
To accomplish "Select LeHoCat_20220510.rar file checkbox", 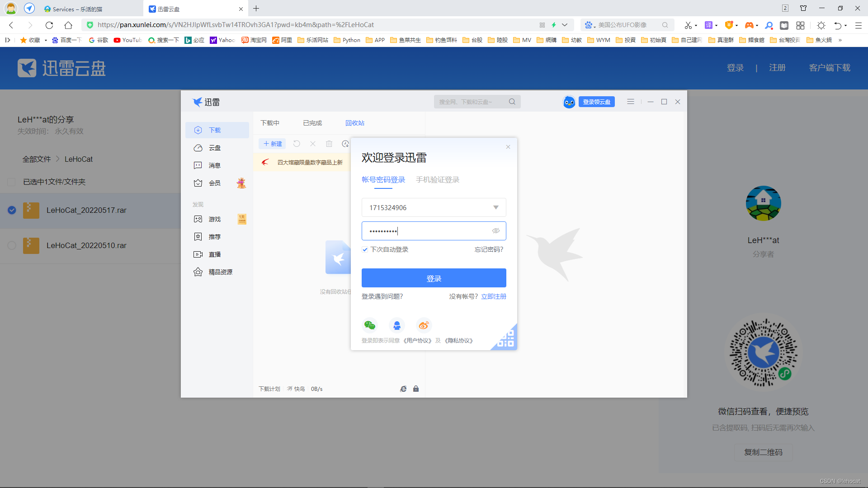I will (x=12, y=245).
